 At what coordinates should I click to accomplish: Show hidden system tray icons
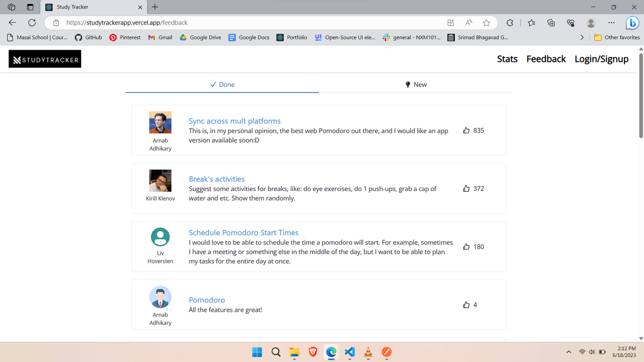tap(569, 352)
